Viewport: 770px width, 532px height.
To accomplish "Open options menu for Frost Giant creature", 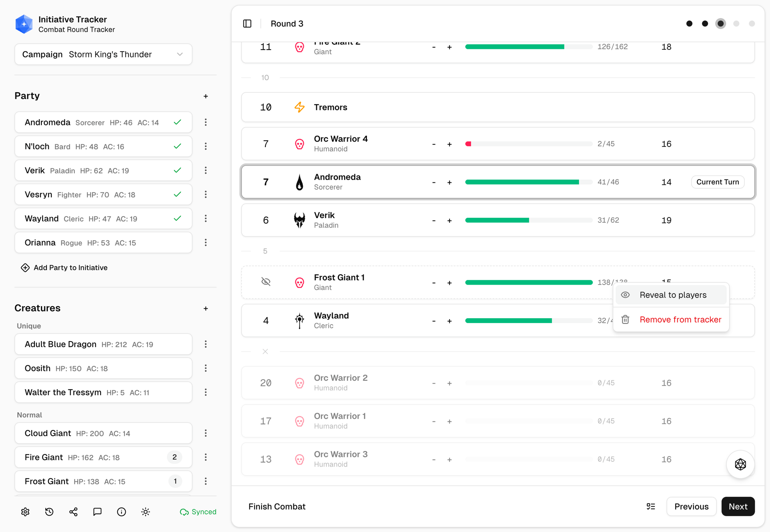I will click(x=206, y=481).
